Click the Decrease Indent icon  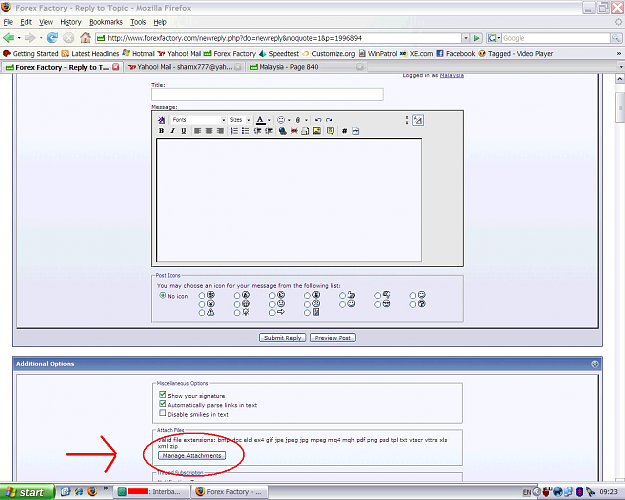(x=257, y=131)
